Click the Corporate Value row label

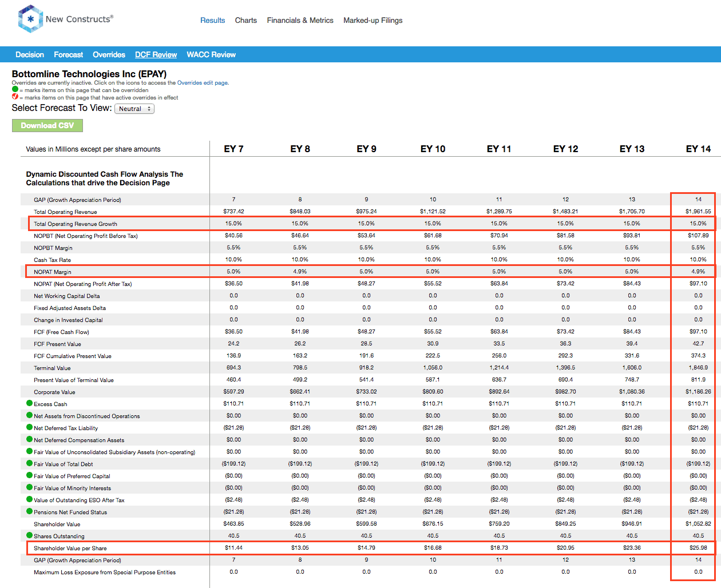54,392
